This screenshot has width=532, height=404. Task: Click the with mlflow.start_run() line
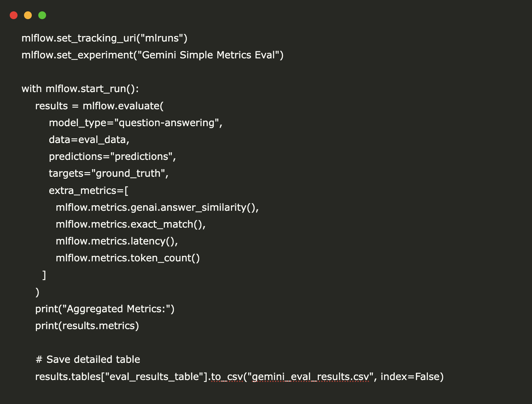point(80,89)
